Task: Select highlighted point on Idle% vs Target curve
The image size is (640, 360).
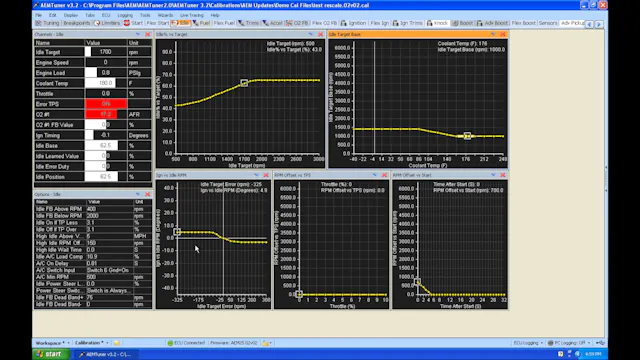Action: pos(244,83)
